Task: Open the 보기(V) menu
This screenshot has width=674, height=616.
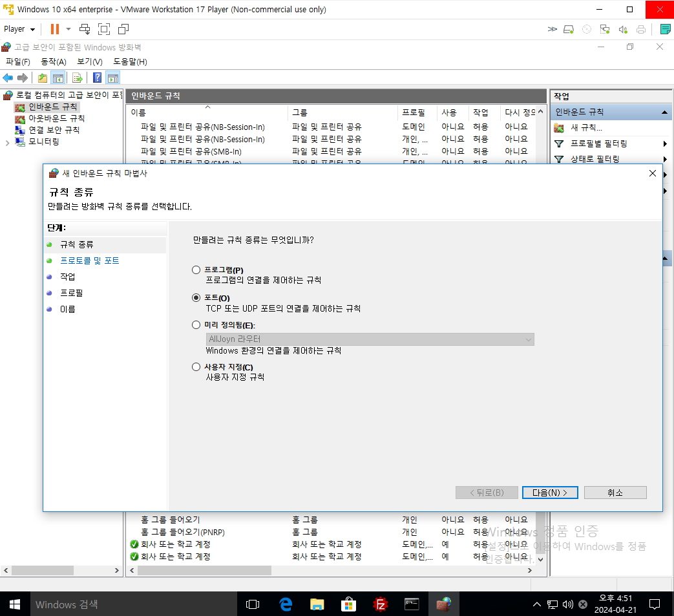Action: pyautogui.click(x=89, y=62)
